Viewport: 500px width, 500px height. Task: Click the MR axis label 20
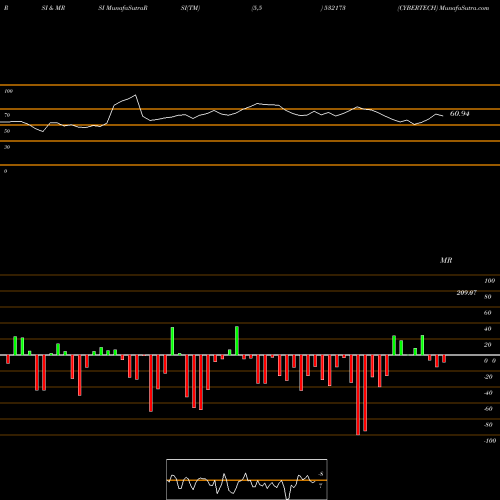pos(487,345)
